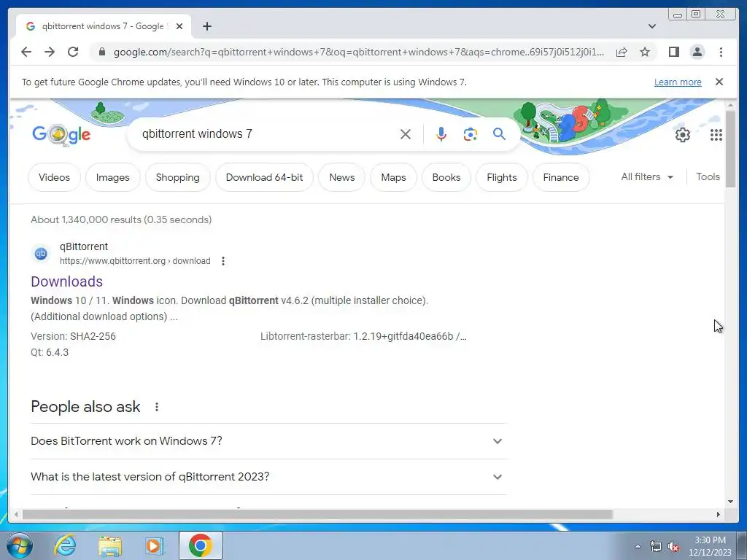
Task: Submit search with magnifier icon
Action: [499, 134]
